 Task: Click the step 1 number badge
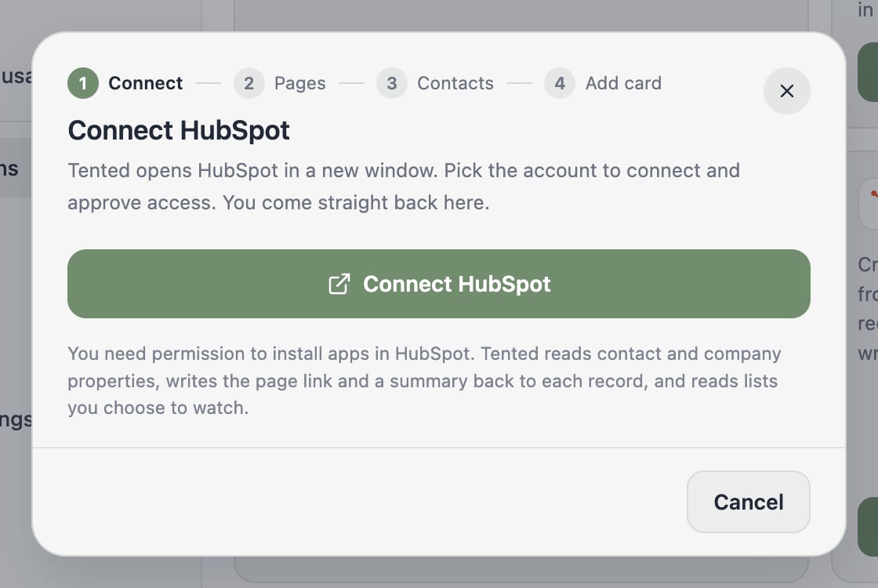[x=83, y=83]
